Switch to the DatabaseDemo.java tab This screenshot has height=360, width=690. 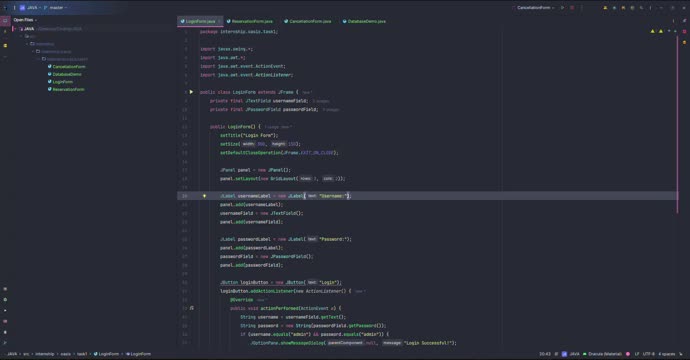pyautogui.click(x=364, y=21)
